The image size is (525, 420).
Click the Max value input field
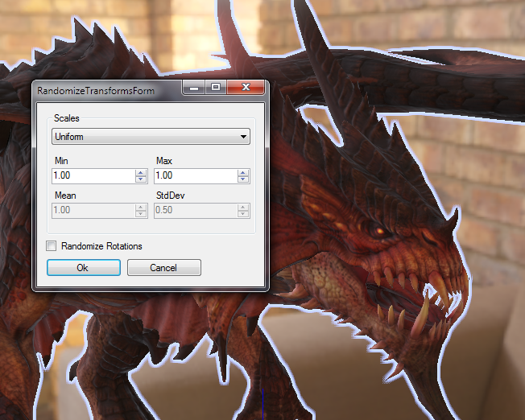pyautogui.click(x=196, y=175)
